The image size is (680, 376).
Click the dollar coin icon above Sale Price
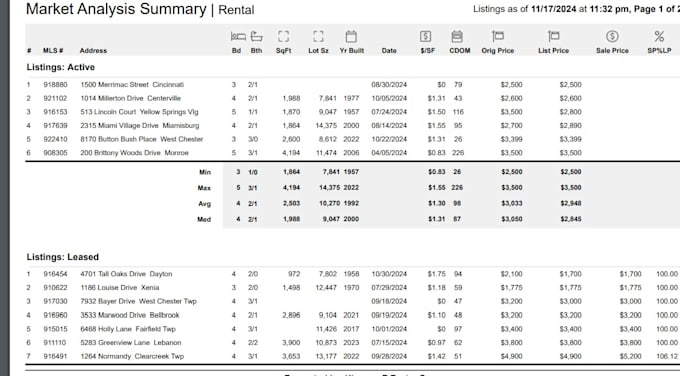point(612,36)
